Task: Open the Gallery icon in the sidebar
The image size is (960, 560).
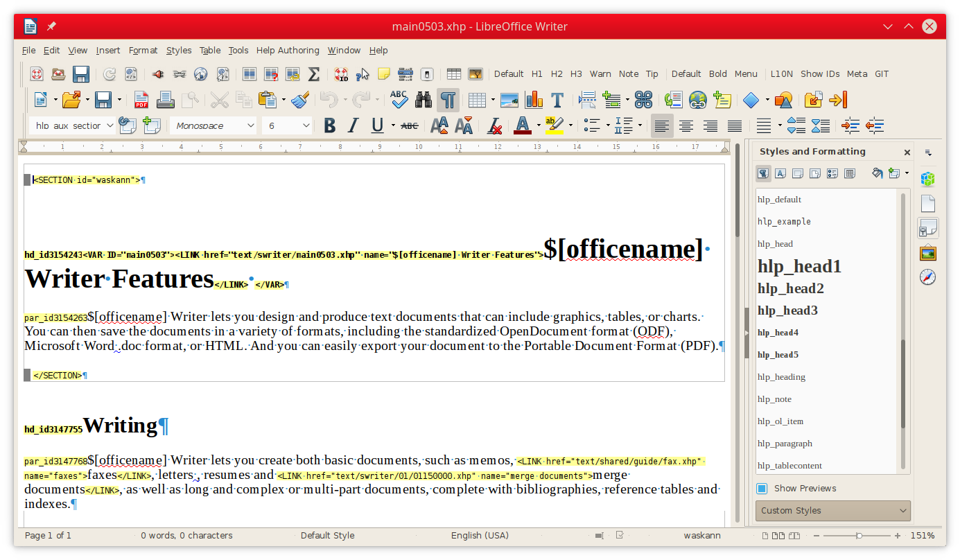Action: [x=928, y=253]
